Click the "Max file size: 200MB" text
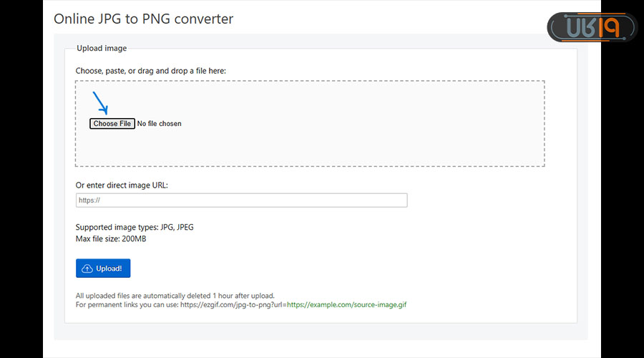Viewport: 644px width, 358px height. pos(111,238)
